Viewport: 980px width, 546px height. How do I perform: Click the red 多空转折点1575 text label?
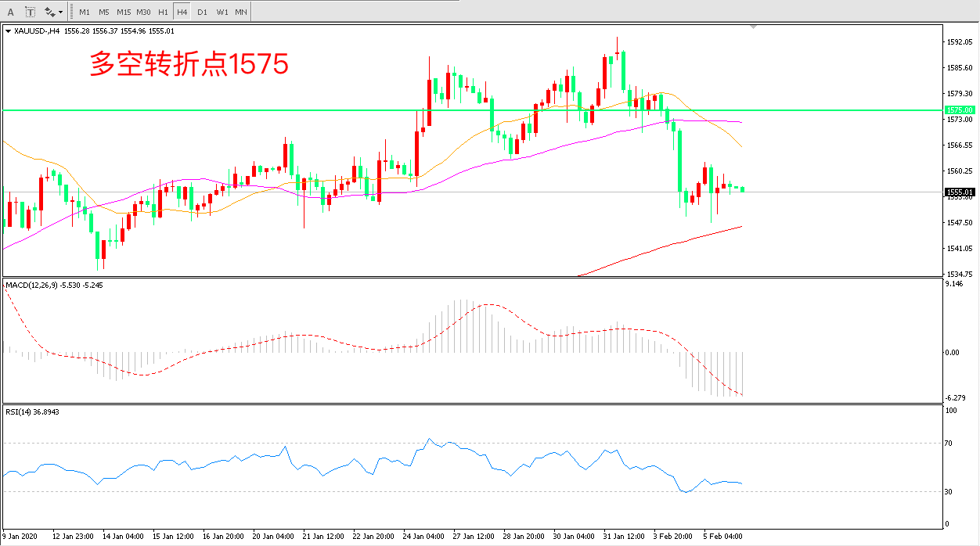(189, 64)
